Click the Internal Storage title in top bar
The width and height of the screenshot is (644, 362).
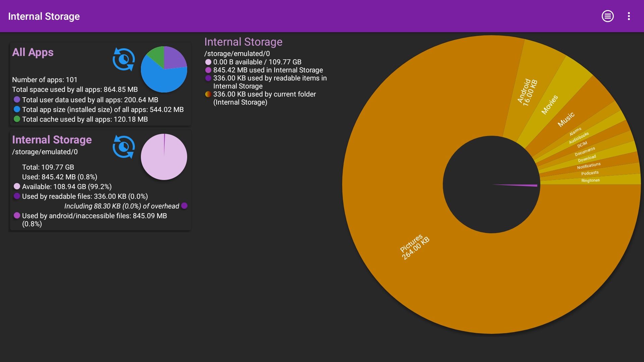44,16
